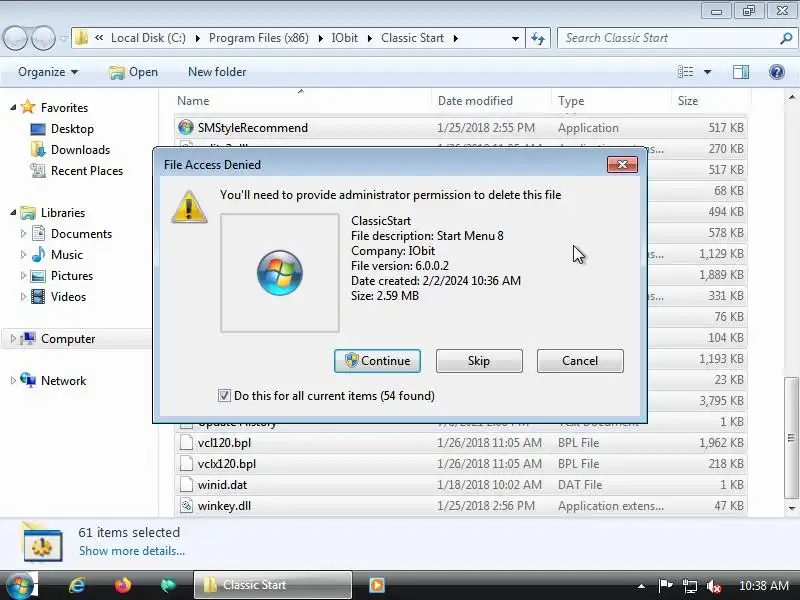Viewport: 800px width, 600px height.
Task: Open media player taskbar icon
Action: tap(377, 585)
